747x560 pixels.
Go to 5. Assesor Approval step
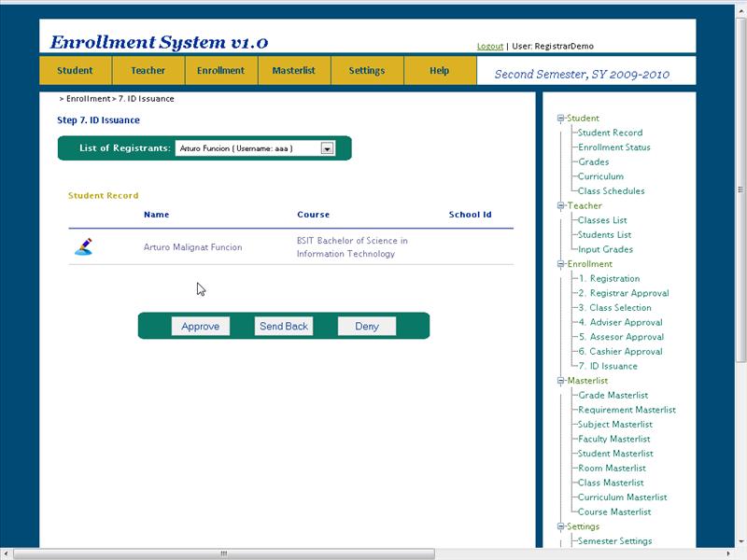(621, 337)
